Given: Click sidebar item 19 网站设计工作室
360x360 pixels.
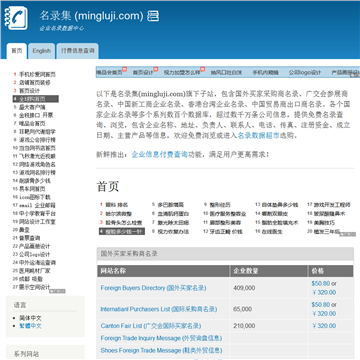Looking at the screenshot, I should coord(37,222).
